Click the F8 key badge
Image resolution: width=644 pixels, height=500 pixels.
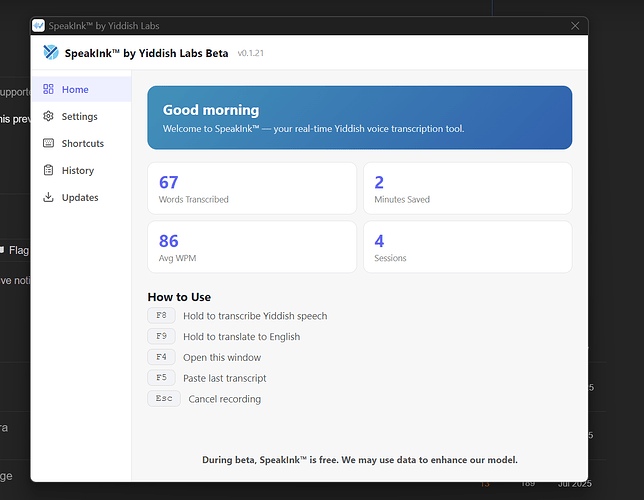pyautogui.click(x=161, y=316)
